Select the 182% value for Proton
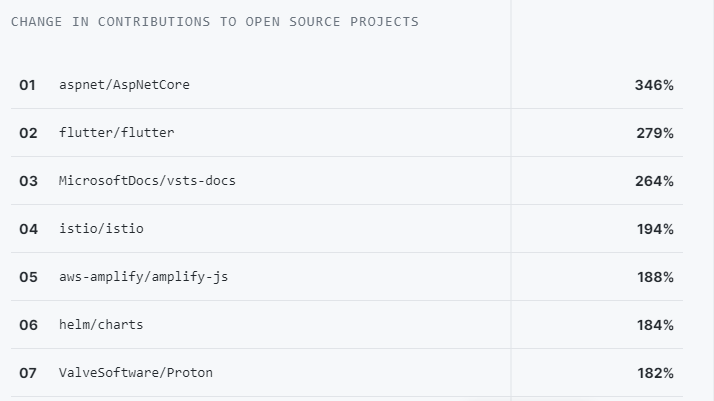The height and width of the screenshot is (401, 714). (655, 373)
